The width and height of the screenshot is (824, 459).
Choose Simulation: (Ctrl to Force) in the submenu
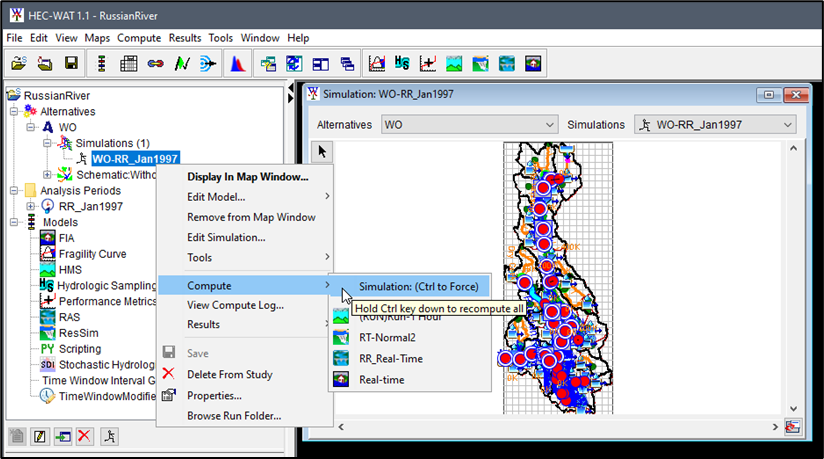pyautogui.click(x=418, y=286)
